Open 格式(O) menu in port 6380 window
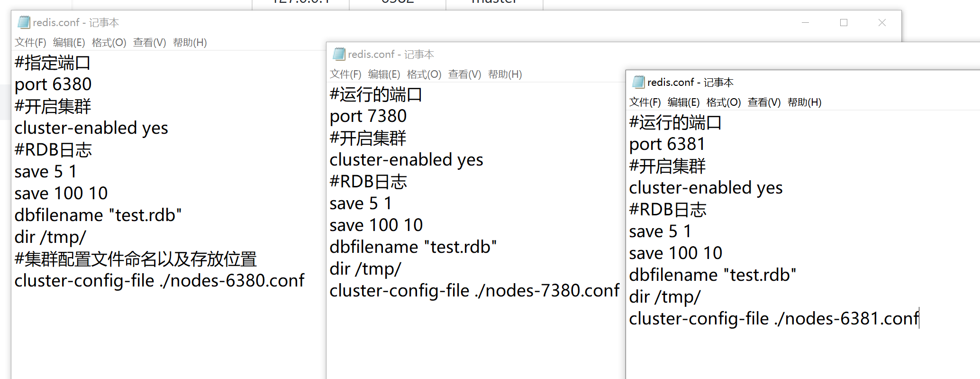 pos(109,43)
